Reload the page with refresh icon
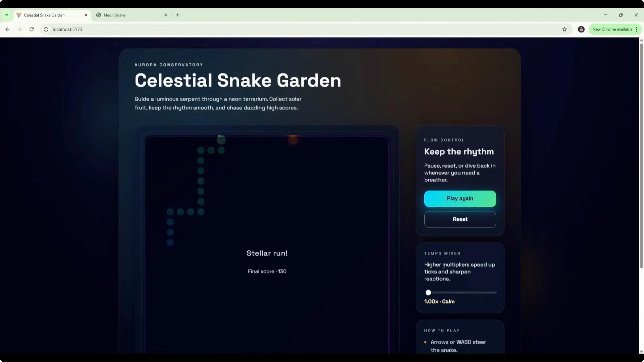This screenshot has width=644, height=362. pos(31,29)
